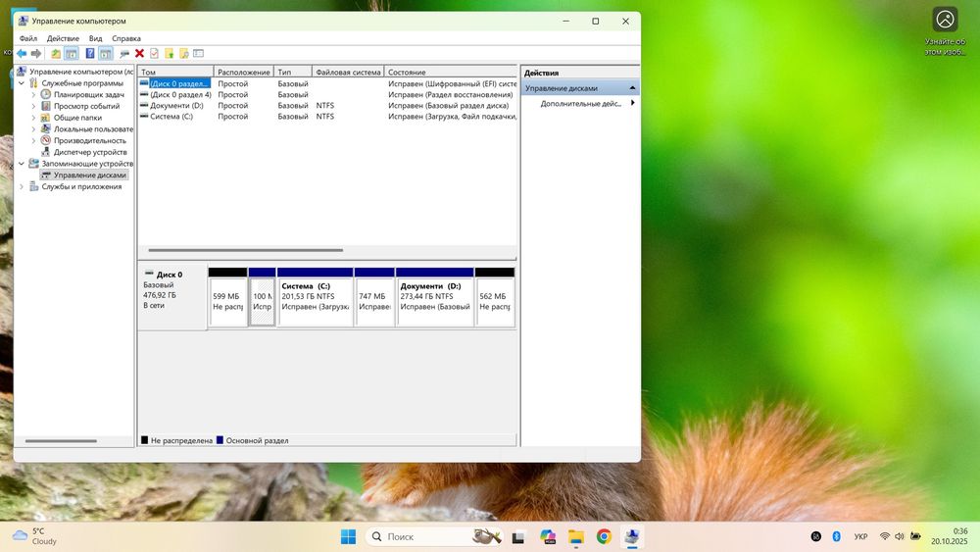
Task: Click the red X delete icon in toolbar
Action: [x=139, y=54]
